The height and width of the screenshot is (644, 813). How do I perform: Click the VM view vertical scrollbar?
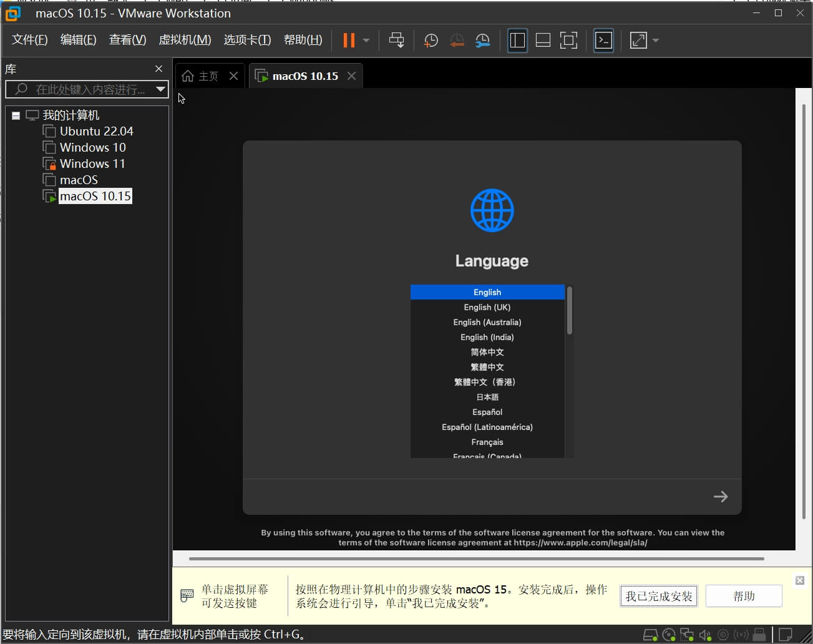(x=804, y=311)
